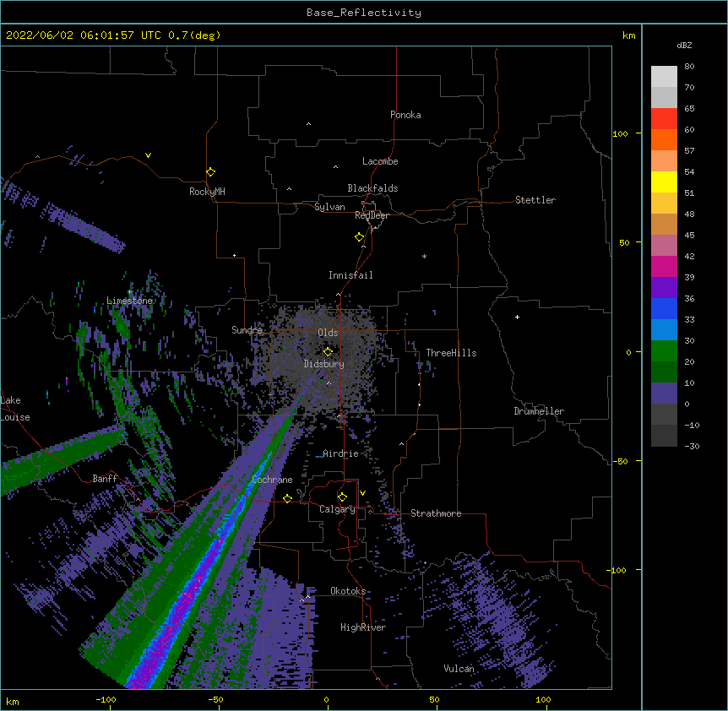Select the Drumheller label
Viewport: 728px width, 711px height.
(539, 411)
